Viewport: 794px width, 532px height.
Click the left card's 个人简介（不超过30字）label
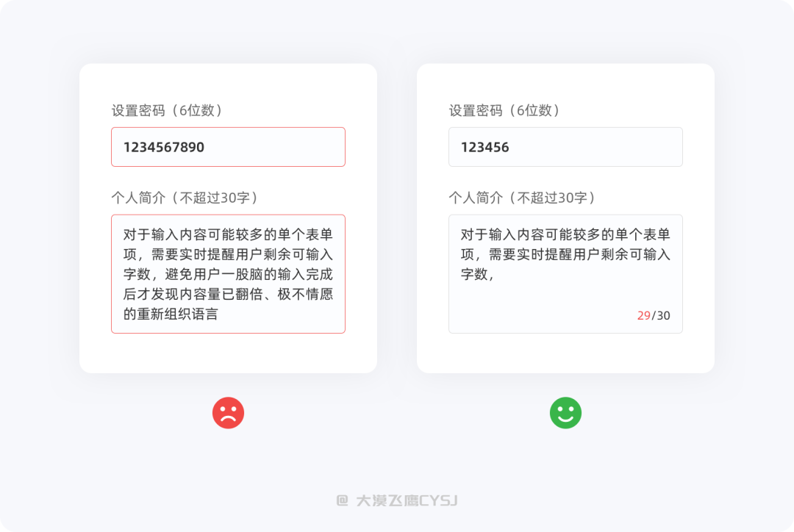coord(185,198)
